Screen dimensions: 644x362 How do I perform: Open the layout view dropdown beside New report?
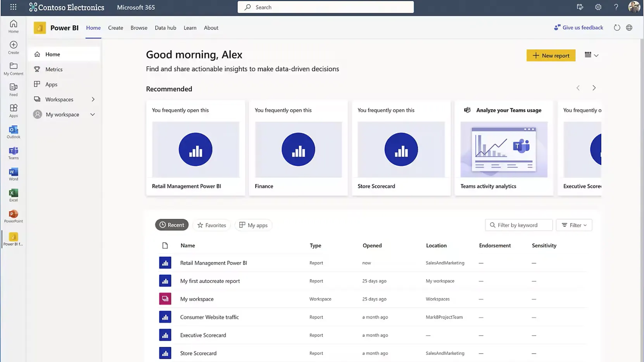coord(592,55)
